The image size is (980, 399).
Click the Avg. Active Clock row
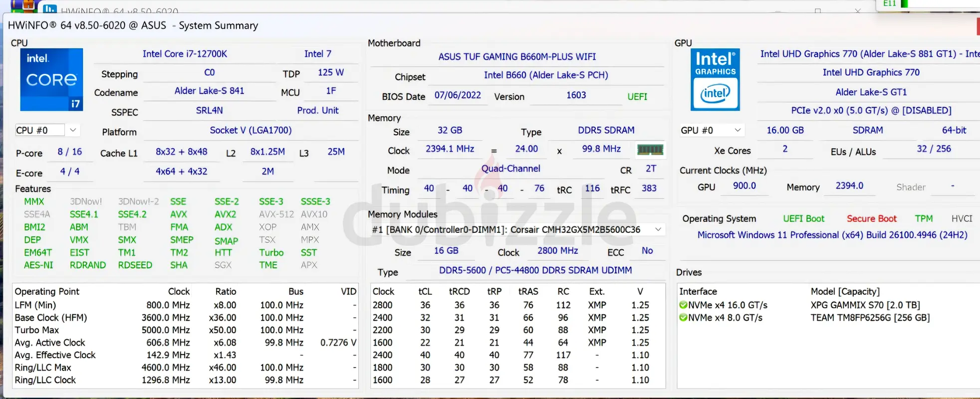tap(185, 343)
